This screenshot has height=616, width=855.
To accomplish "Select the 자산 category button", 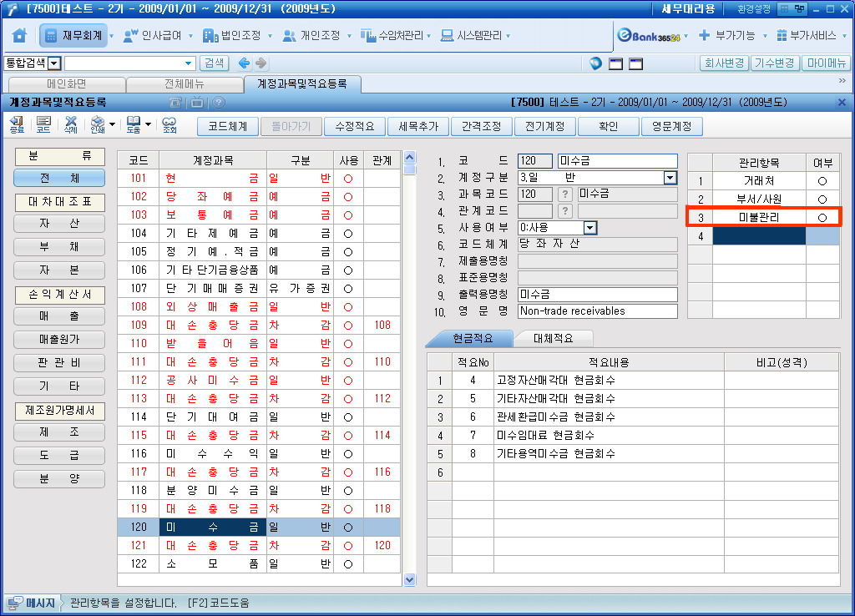I will 59,224.
